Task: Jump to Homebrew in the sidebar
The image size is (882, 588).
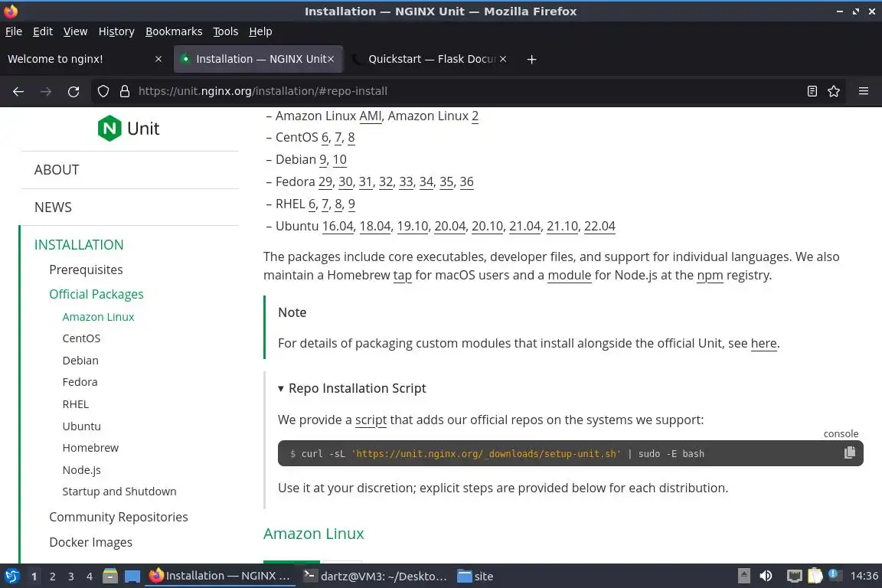Action: (x=90, y=448)
